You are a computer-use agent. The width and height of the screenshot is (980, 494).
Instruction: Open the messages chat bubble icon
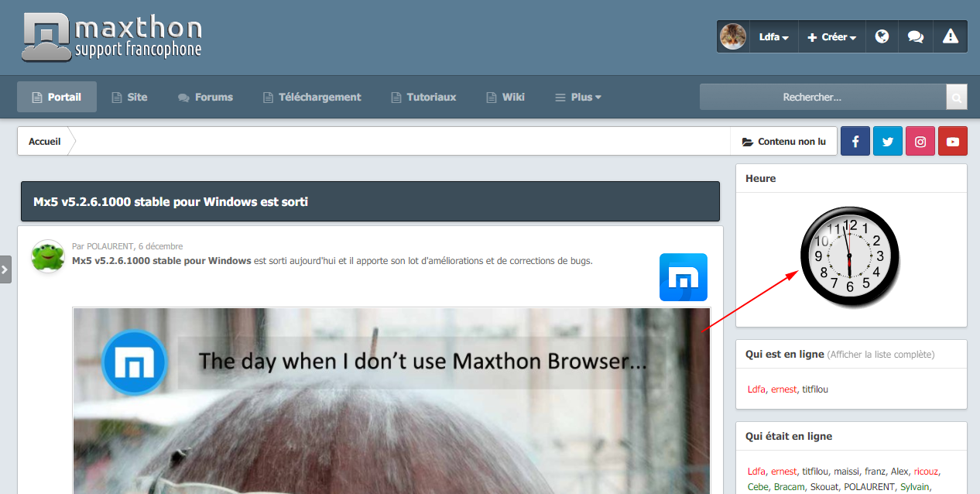tap(916, 36)
